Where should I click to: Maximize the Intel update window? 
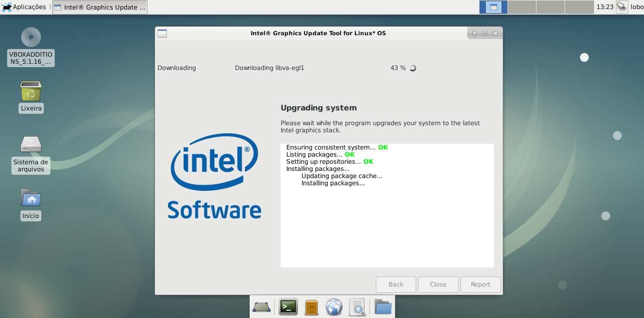[x=485, y=33]
